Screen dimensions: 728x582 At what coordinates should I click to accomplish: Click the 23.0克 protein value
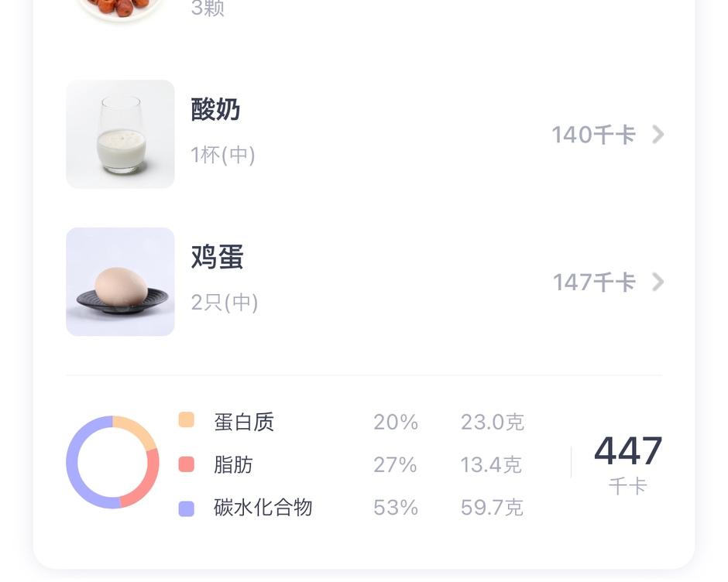(x=491, y=422)
